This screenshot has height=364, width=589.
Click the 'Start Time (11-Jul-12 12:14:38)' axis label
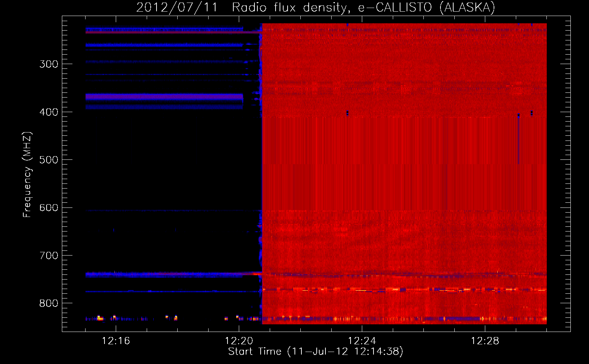coord(316,352)
